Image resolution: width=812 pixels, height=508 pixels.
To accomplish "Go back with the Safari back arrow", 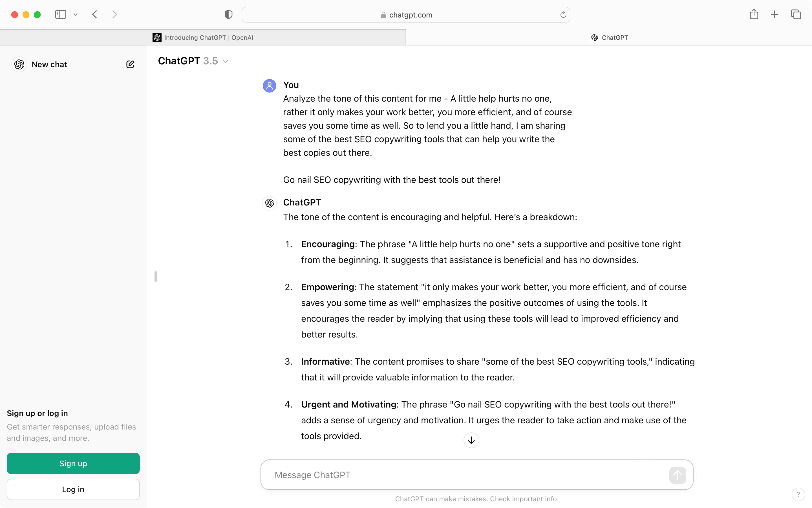I will (95, 14).
